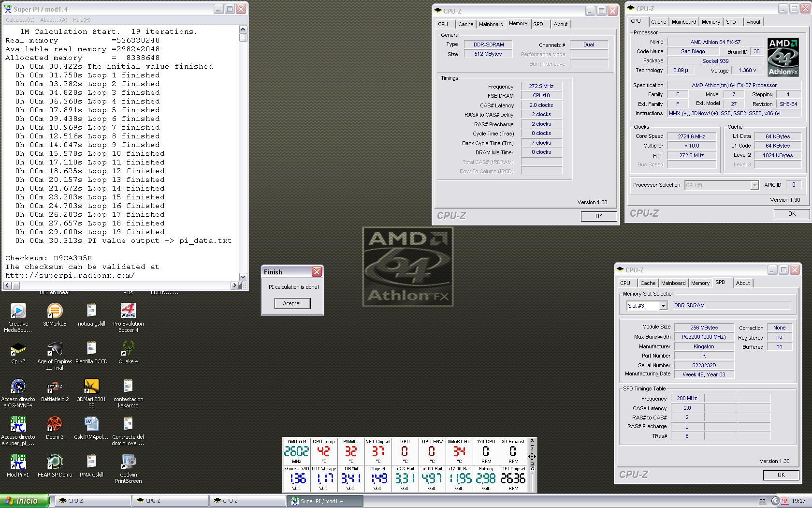Open About tab in top-right CPU-Z window
The height and width of the screenshot is (508, 812).
pos(753,22)
